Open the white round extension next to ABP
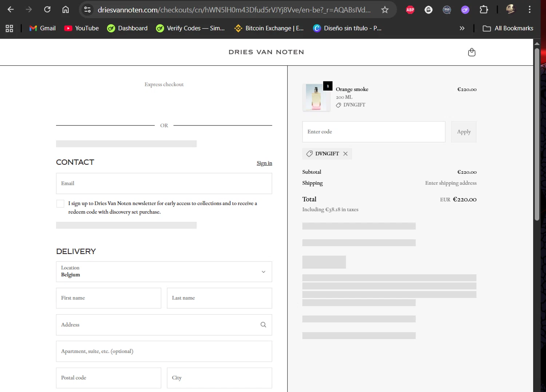Image resolution: width=546 pixels, height=392 pixels. coord(428,10)
